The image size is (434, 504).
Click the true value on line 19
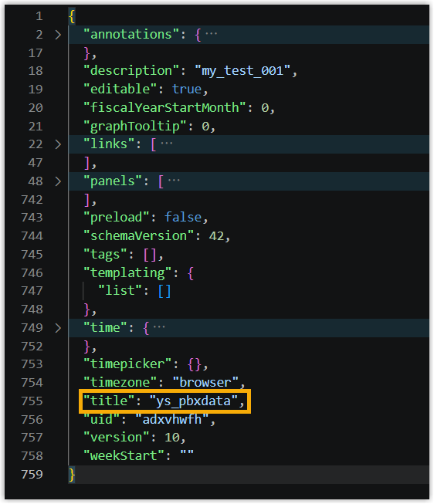[187, 89]
